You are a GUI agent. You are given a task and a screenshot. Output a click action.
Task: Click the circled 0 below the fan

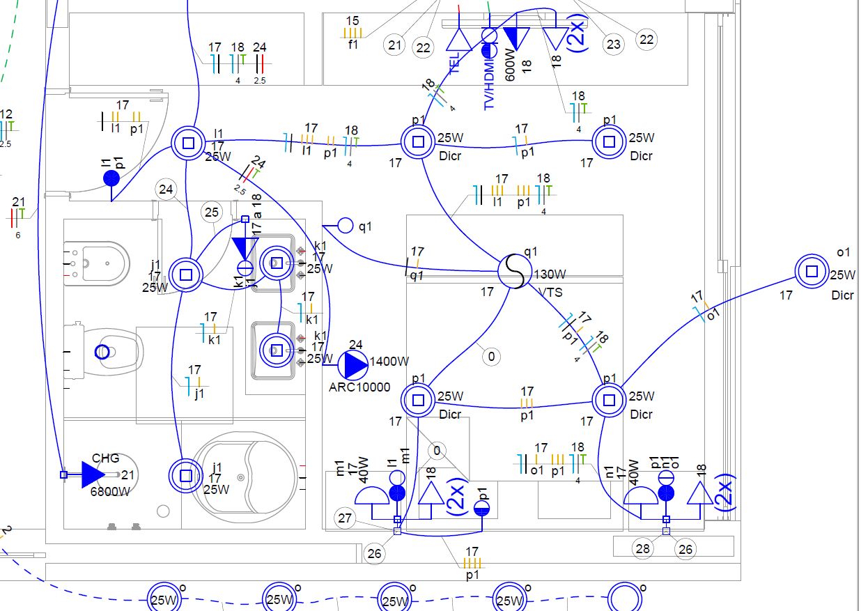(x=491, y=357)
